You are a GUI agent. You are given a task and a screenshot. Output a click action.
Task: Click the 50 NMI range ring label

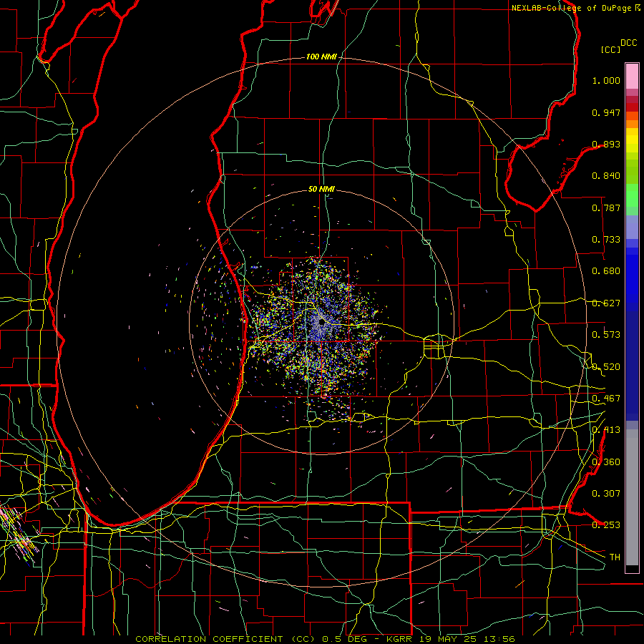pos(321,189)
